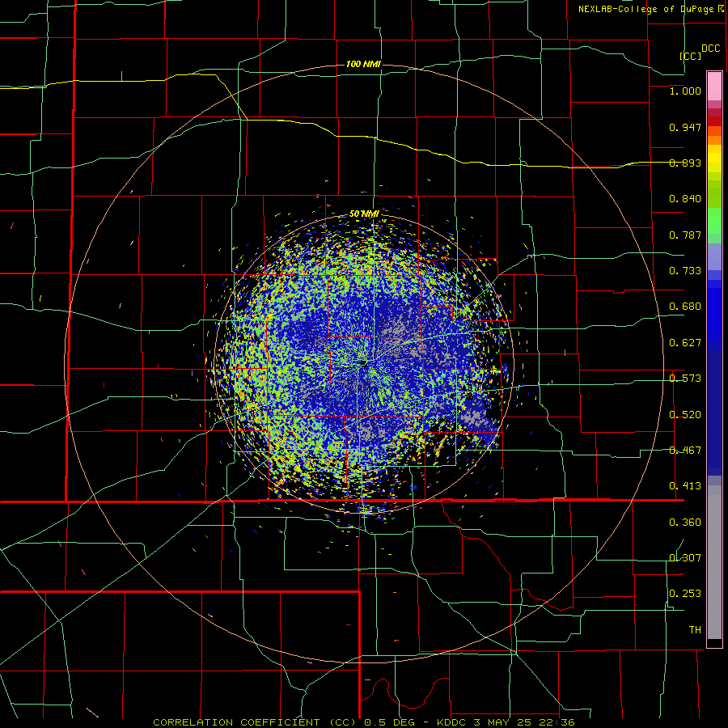
Task: Click the DCC label above the color bar
Action: (710, 49)
